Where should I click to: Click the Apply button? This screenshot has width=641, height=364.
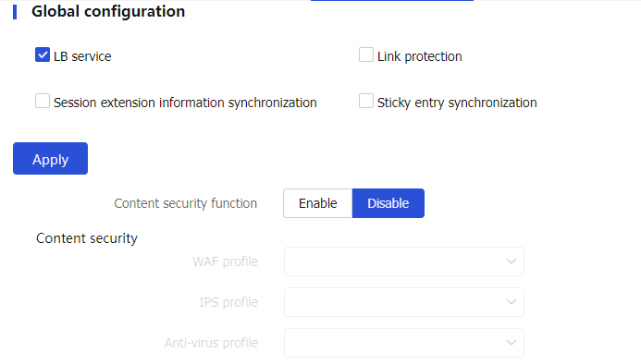pos(50,159)
